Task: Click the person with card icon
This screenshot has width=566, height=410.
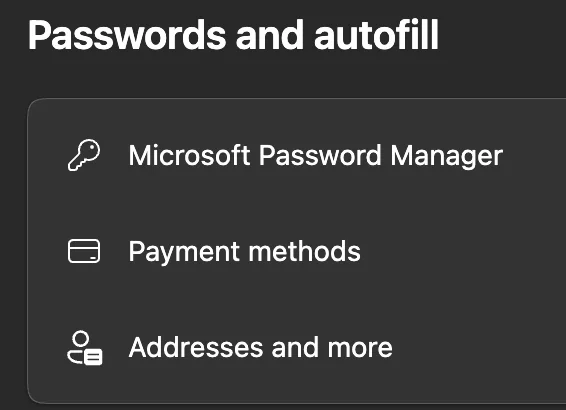Action: pyautogui.click(x=85, y=348)
